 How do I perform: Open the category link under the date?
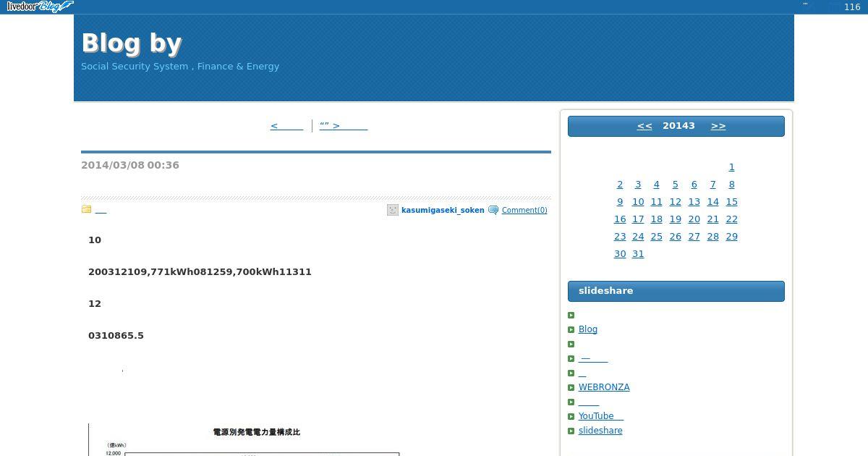point(101,210)
